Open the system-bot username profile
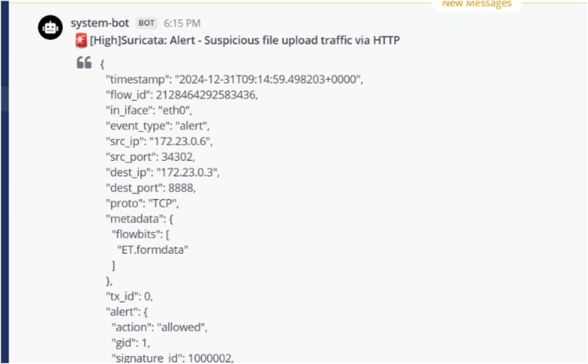 (100, 23)
